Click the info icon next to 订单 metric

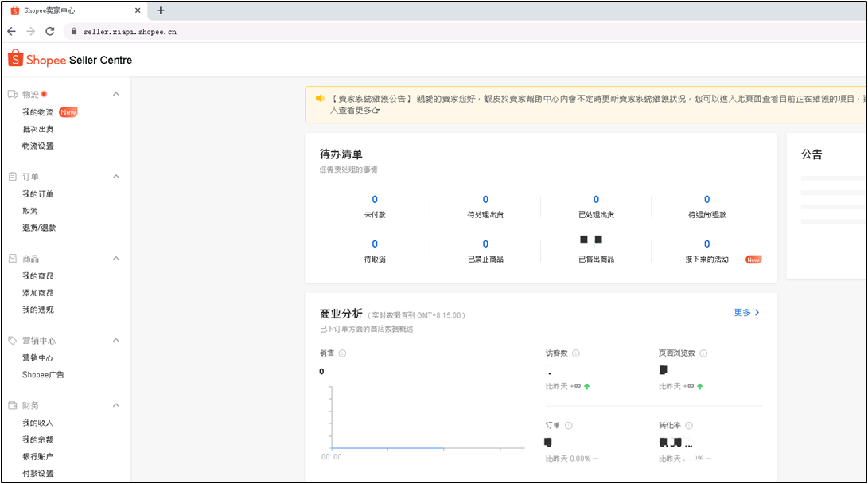568,426
